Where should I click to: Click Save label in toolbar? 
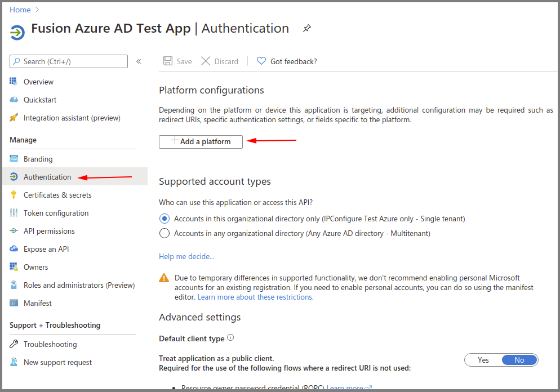(x=184, y=61)
